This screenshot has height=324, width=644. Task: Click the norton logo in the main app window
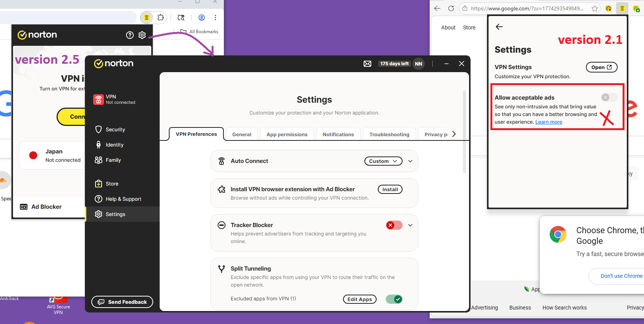[114, 63]
